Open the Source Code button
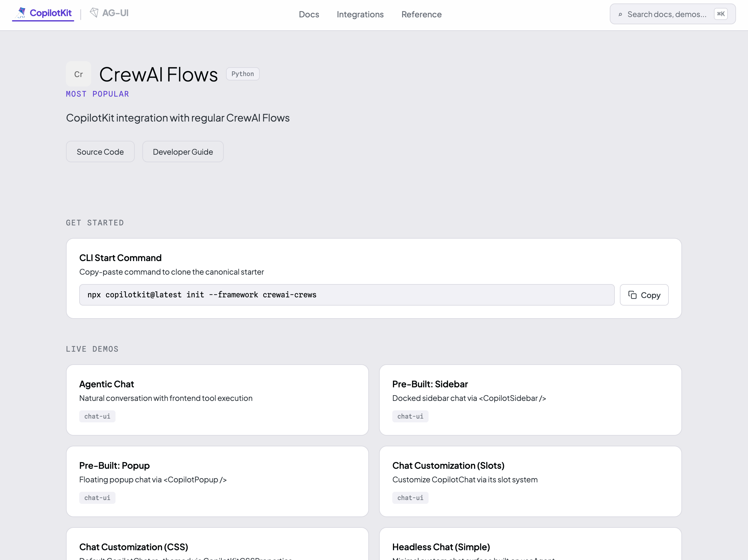The height and width of the screenshot is (560, 748). [x=100, y=152]
